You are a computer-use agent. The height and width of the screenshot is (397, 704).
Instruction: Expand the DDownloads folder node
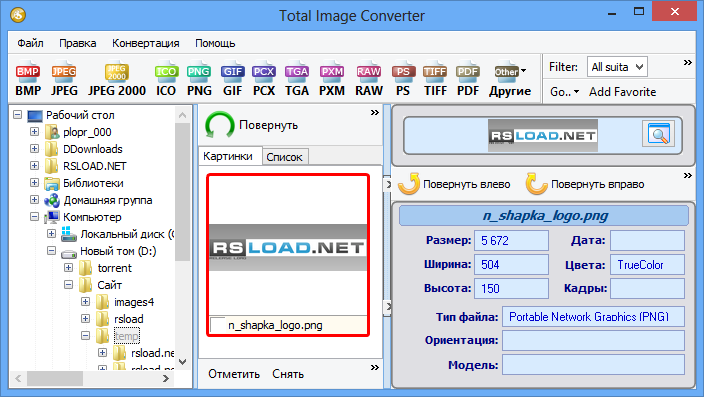pyautogui.click(x=35, y=148)
